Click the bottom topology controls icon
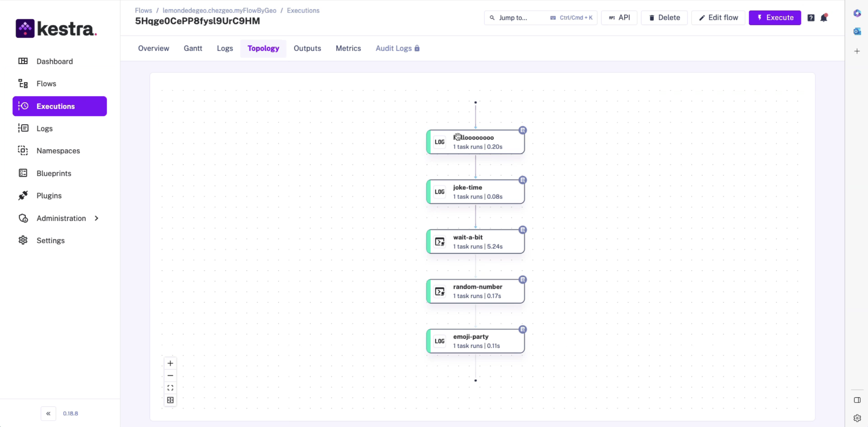The width and height of the screenshot is (868, 427). pos(170,400)
